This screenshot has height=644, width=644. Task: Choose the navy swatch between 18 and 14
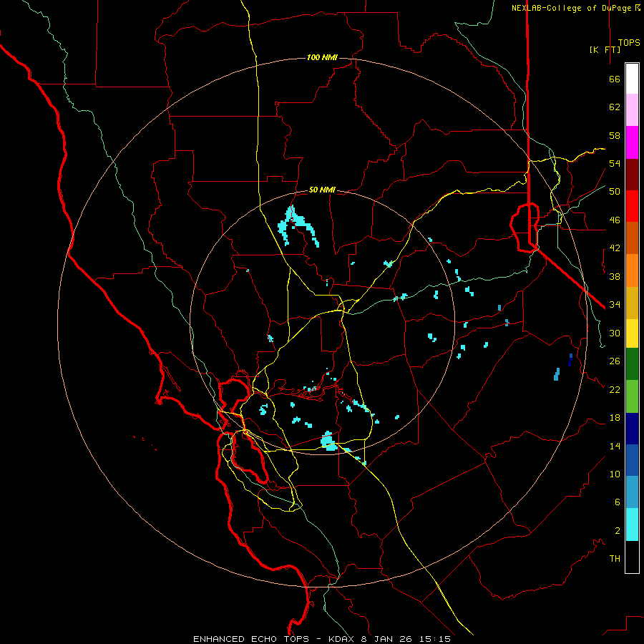coord(632,429)
